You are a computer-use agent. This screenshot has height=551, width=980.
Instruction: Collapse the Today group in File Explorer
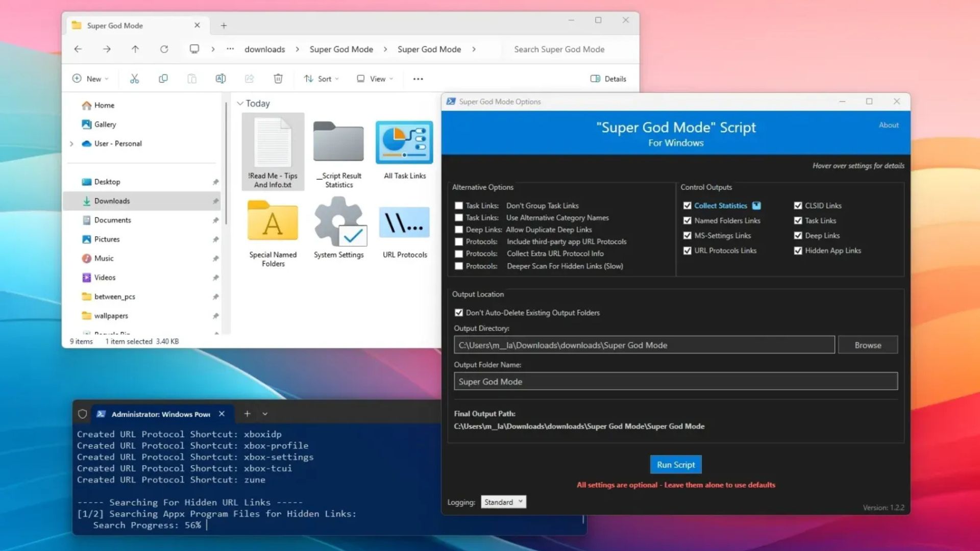click(x=240, y=103)
